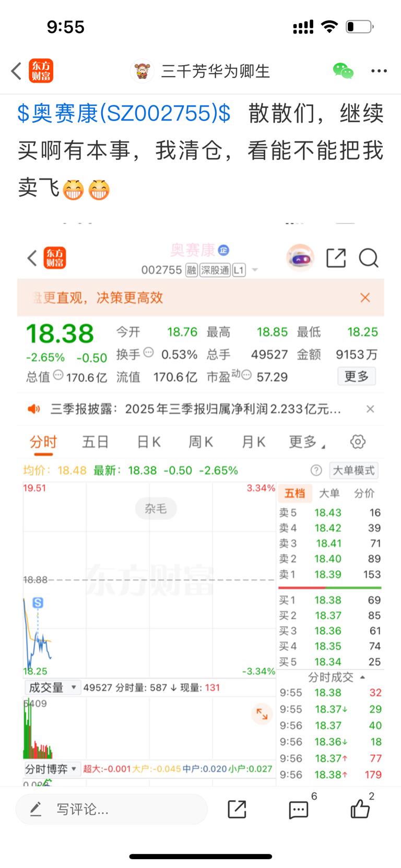Tap the battery status bar icon
The image size is (401, 868).
(x=360, y=27)
